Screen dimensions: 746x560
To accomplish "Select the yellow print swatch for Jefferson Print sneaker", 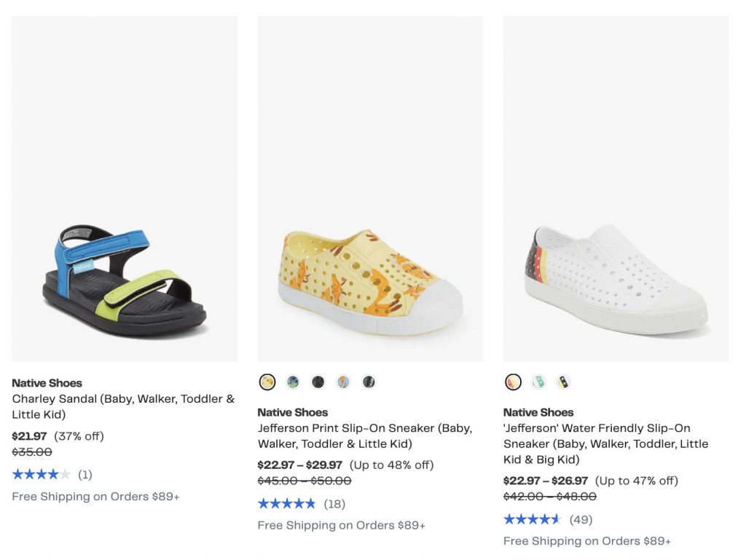I will [267, 382].
